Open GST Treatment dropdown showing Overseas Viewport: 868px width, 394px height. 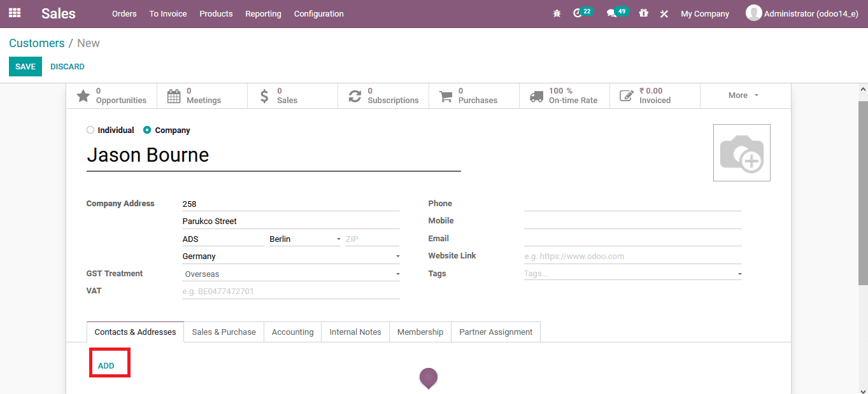(291, 274)
